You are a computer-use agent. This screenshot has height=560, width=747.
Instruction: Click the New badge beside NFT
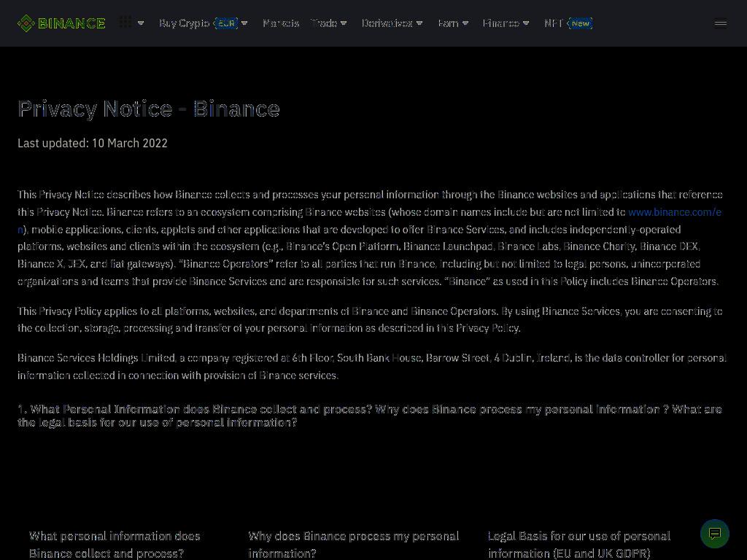coord(580,23)
